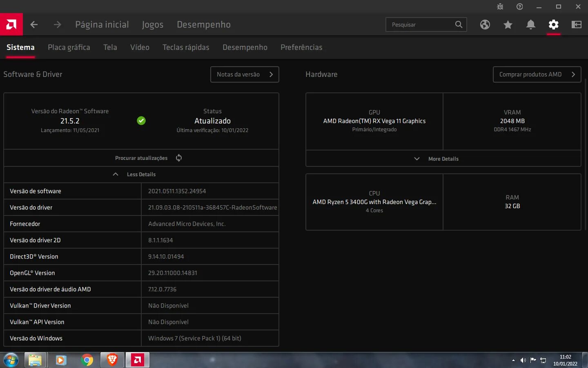Open Notas da versão button
Image resolution: width=588 pixels, height=368 pixels.
point(245,74)
